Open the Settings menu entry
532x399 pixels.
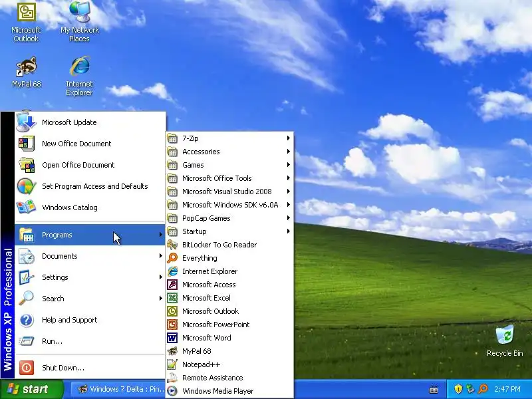pos(90,277)
